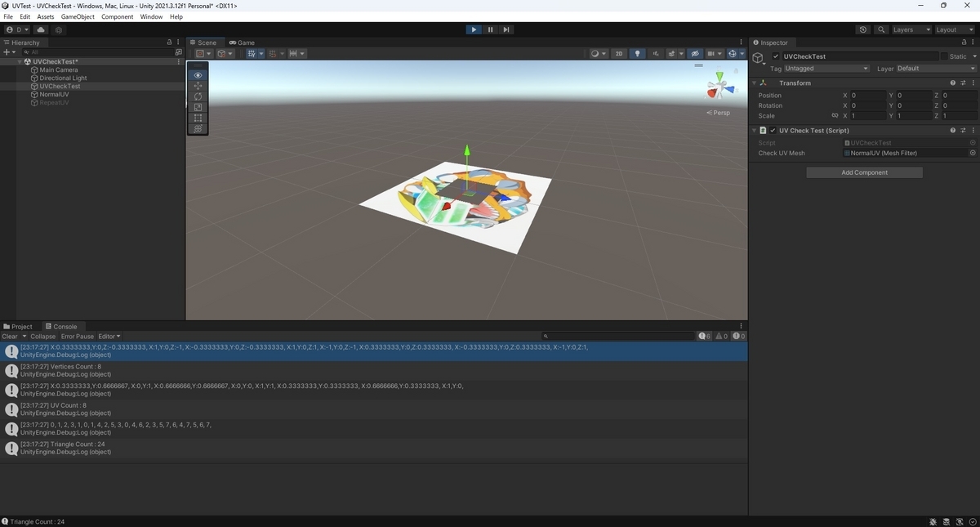The image size is (980, 527).
Task: Select the Scale tool in Scene view
Action: pyautogui.click(x=198, y=106)
